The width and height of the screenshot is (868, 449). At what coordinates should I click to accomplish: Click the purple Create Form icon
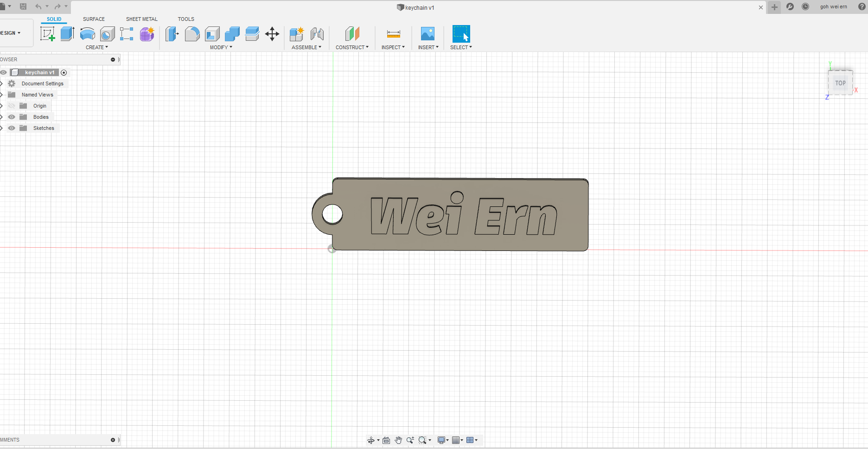click(x=147, y=34)
